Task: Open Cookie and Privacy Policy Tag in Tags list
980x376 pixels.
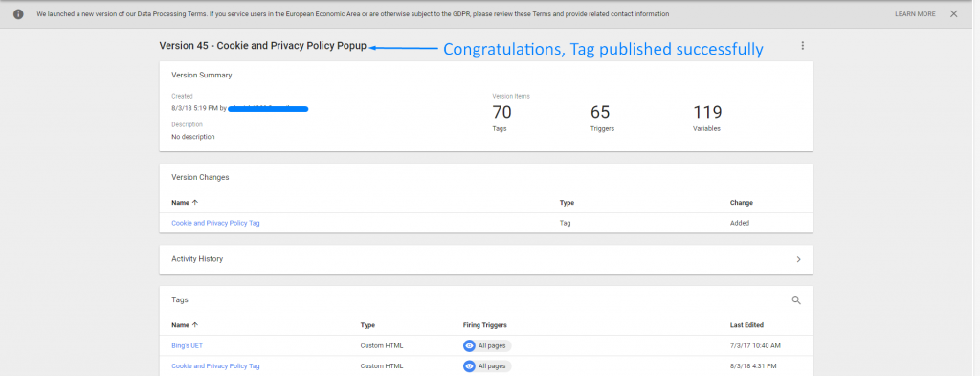Action: [x=215, y=366]
